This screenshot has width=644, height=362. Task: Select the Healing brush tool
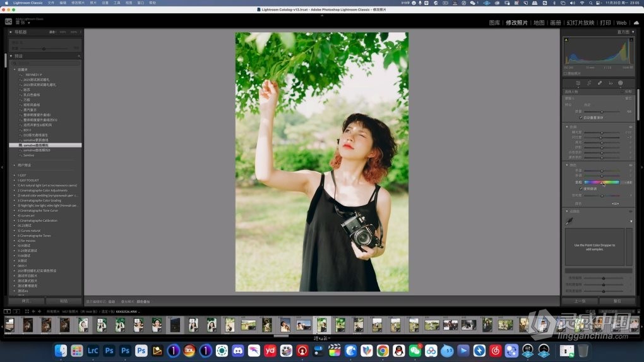click(600, 83)
